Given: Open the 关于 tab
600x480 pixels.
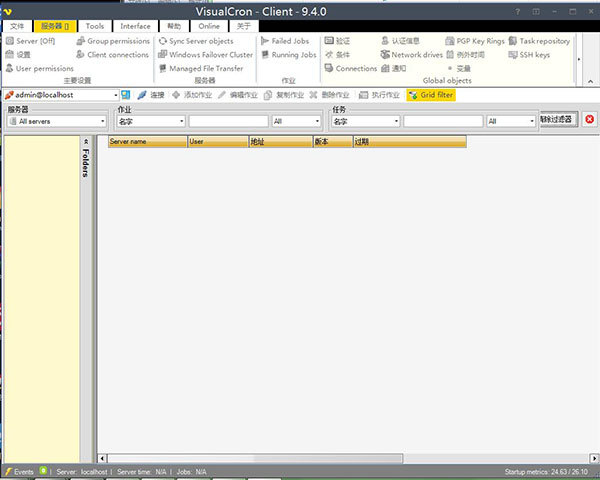Looking at the screenshot, I should point(244,26).
